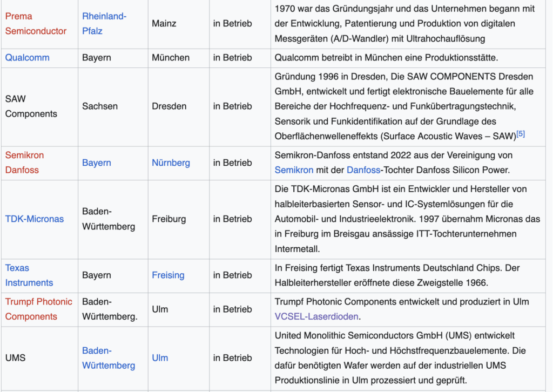The width and height of the screenshot is (553, 392).
Task: Open Trumpf Photonic Components red link
Action: pyautogui.click(x=38, y=309)
